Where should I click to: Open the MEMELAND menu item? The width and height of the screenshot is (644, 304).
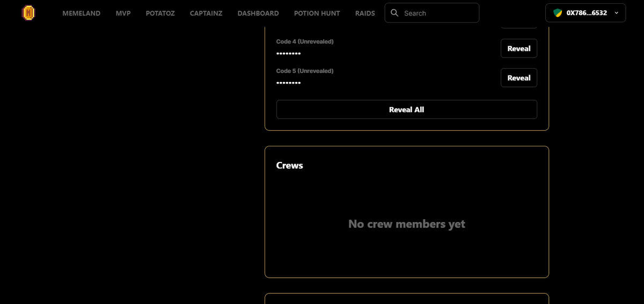point(82,13)
